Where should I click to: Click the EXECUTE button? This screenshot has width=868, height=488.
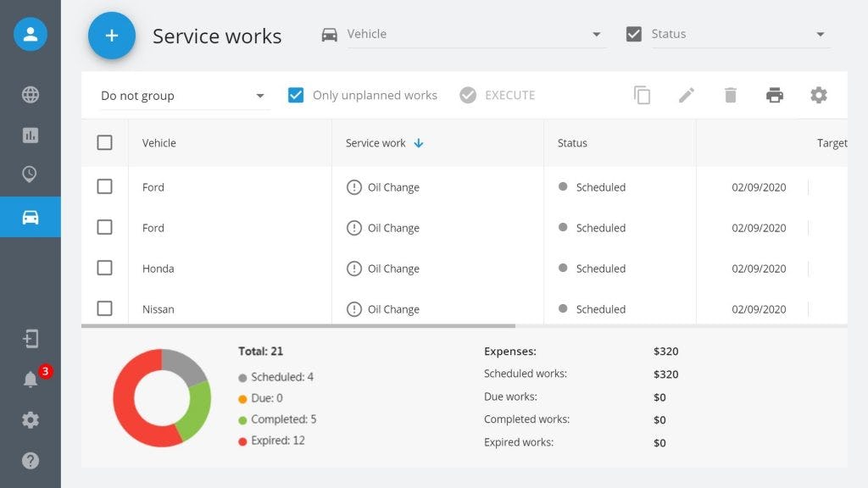tap(498, 95)
